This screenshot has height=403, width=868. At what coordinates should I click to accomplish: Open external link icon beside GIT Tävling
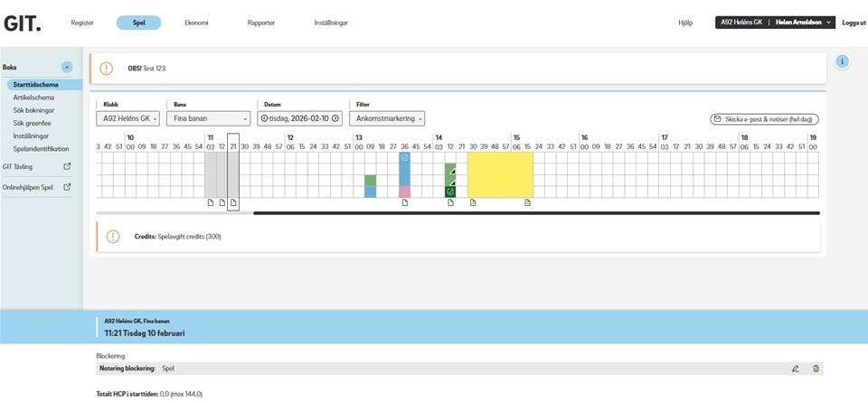pyautogui.click(x=67, y=166)
